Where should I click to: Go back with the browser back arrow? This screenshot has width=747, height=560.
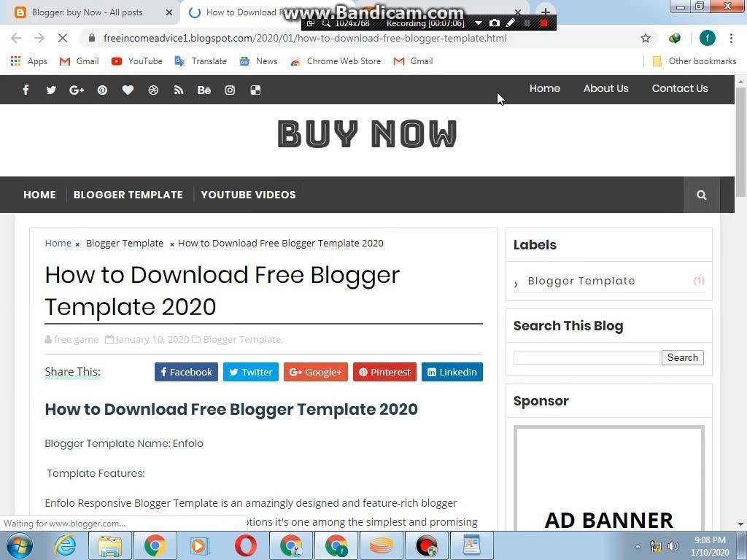point(16,38)
